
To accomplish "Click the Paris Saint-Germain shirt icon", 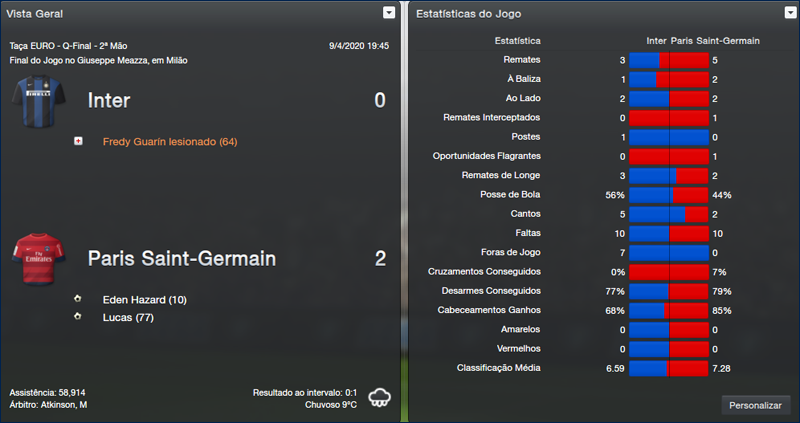I will click(x=38, y=258).
